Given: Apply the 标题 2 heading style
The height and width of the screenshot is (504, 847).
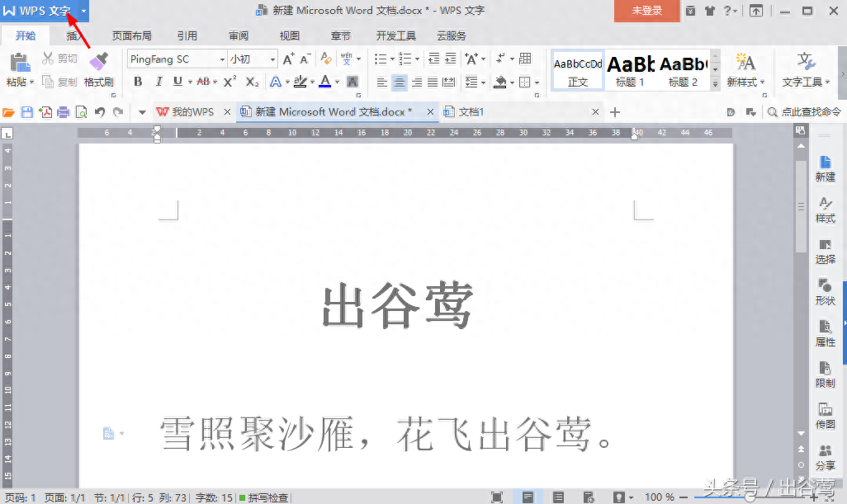Looking at the screenshot, I should click(683, 70).
